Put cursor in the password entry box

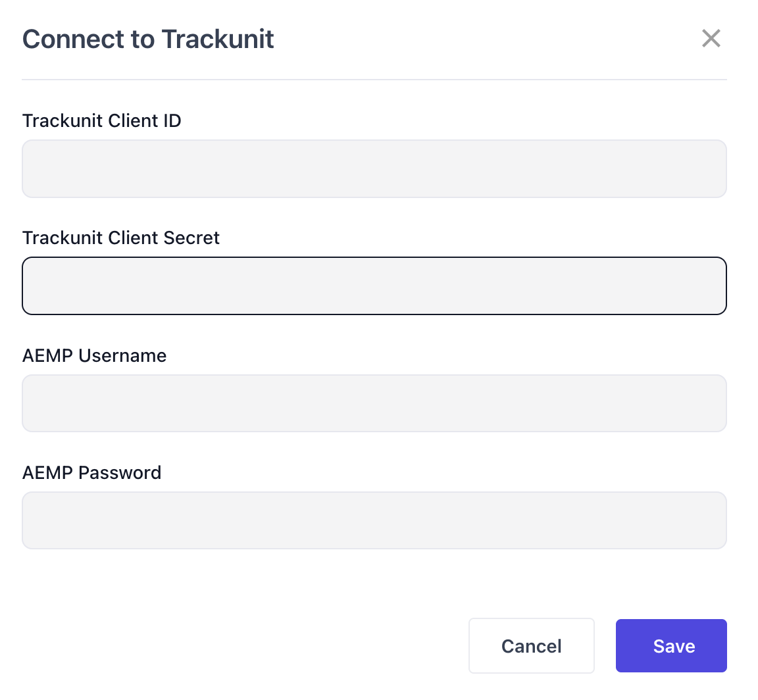(374, 520)
